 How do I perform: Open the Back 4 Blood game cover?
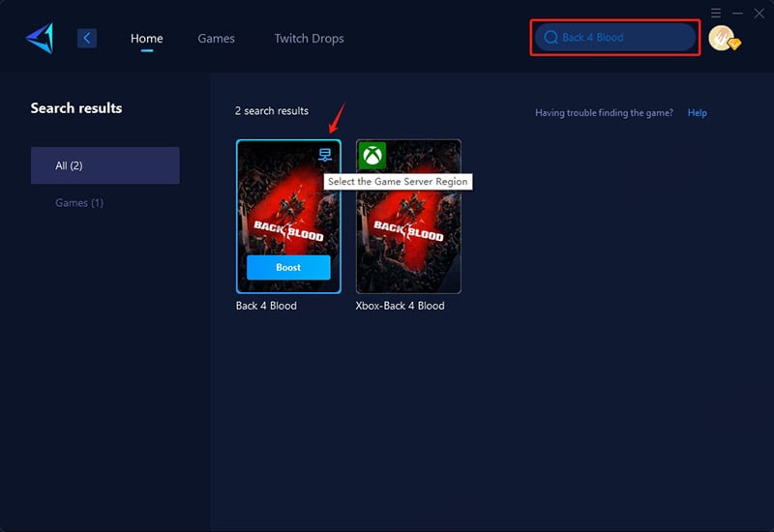coord(288,217)
